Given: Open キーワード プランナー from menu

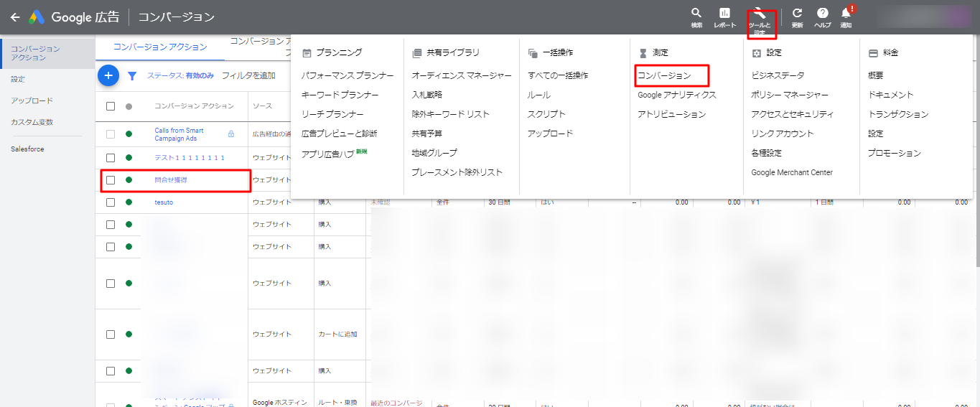Looking at the screenshot, I should point(340,95).
